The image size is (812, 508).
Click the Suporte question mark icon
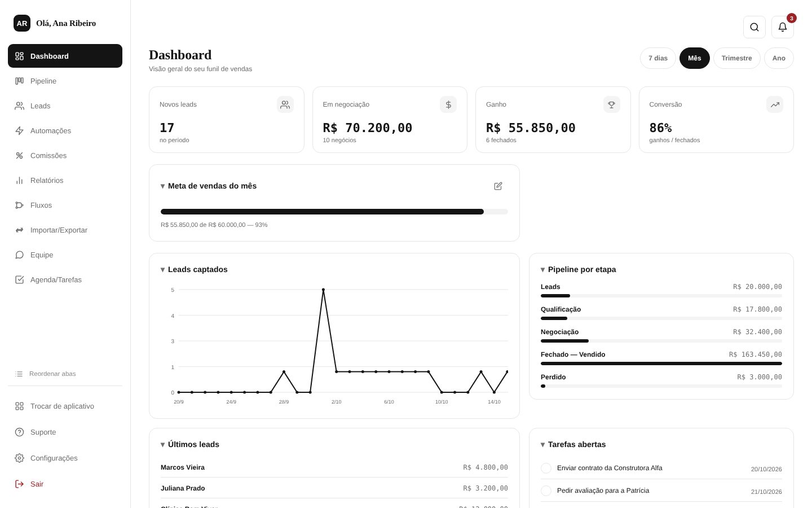[x=19, y=432]
